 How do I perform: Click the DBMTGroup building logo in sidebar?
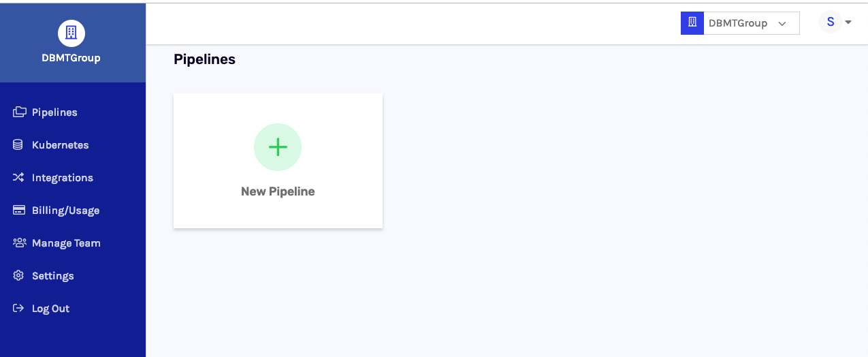coord(71,33)
